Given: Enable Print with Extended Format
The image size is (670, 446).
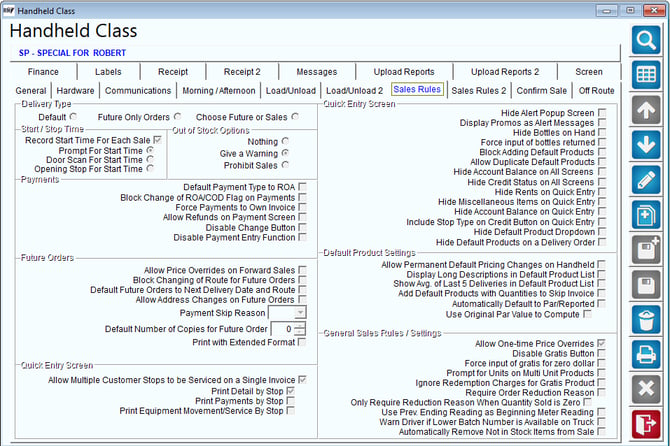Looking at the screenshot, I should (x=302, y=342).
